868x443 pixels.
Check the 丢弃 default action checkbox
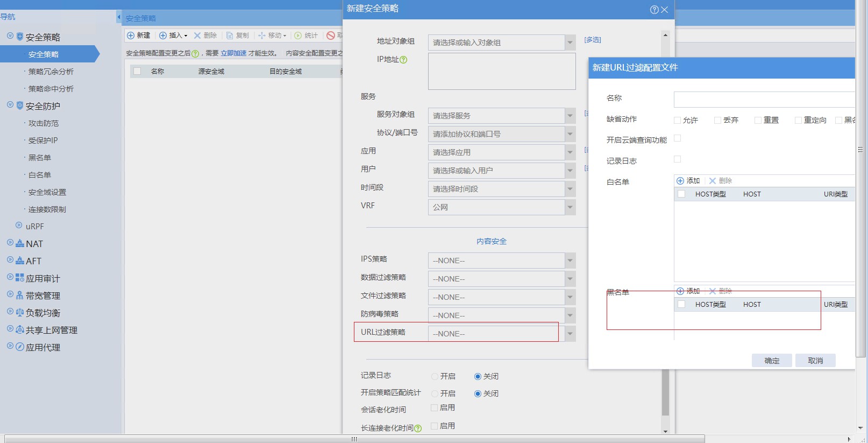717,121
